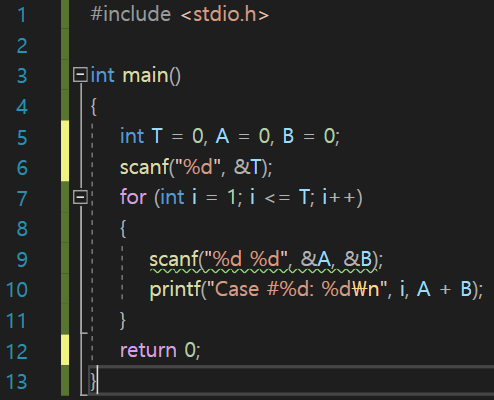Click the "Case #%d: %d\n" string
Image resolution: width=494 pixels, height=400 pixels.
tap(297, 289)
